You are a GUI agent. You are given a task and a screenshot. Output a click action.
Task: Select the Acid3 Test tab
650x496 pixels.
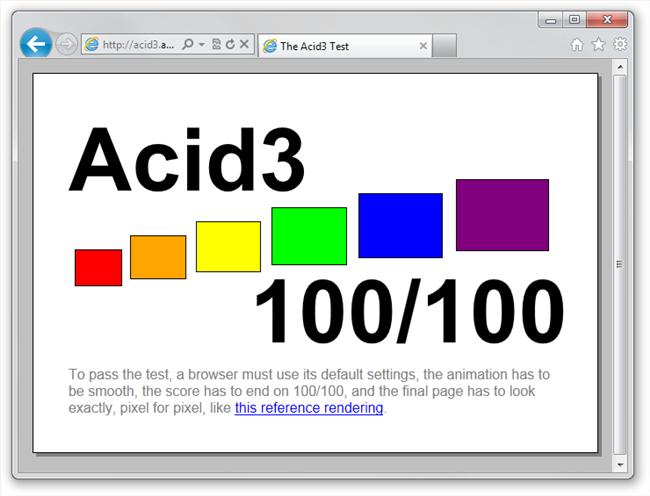point(345,46)
